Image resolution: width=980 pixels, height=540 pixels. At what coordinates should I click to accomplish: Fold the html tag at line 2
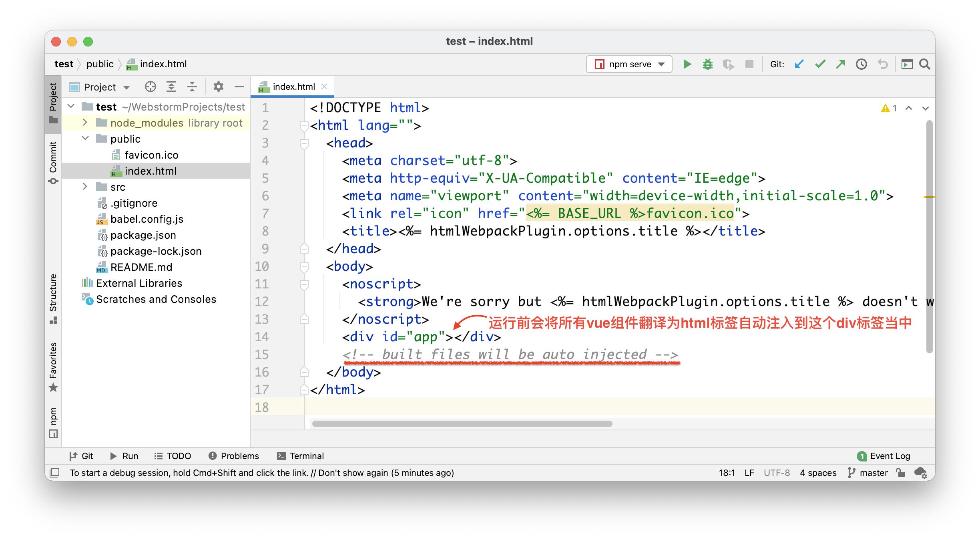[304, 126]
